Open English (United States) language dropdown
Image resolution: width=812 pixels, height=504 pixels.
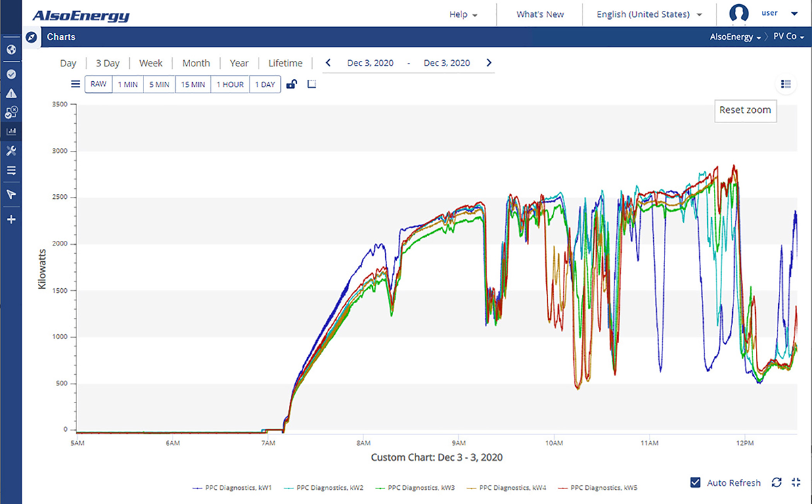click(x=649, y=14)
